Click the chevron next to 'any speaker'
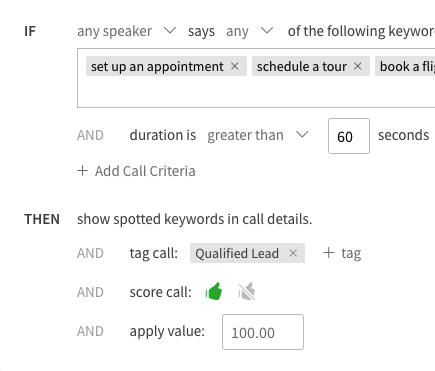The height and width of the screenshot is (371, 435). [x=170, y=31]
